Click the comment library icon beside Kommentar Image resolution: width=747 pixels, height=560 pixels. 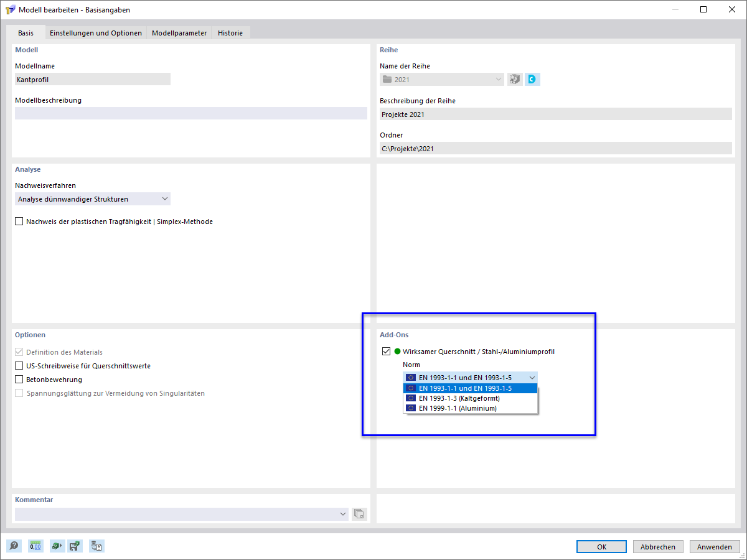359,514
